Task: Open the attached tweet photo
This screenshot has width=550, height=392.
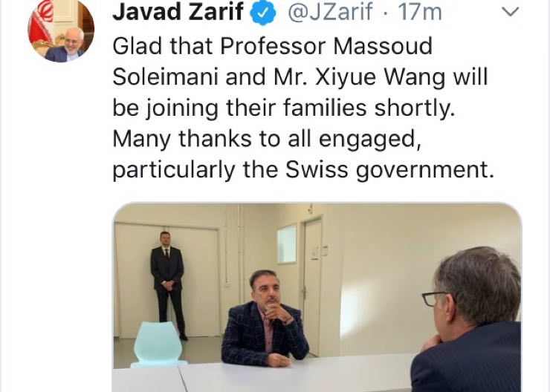Action: [317, 298]
